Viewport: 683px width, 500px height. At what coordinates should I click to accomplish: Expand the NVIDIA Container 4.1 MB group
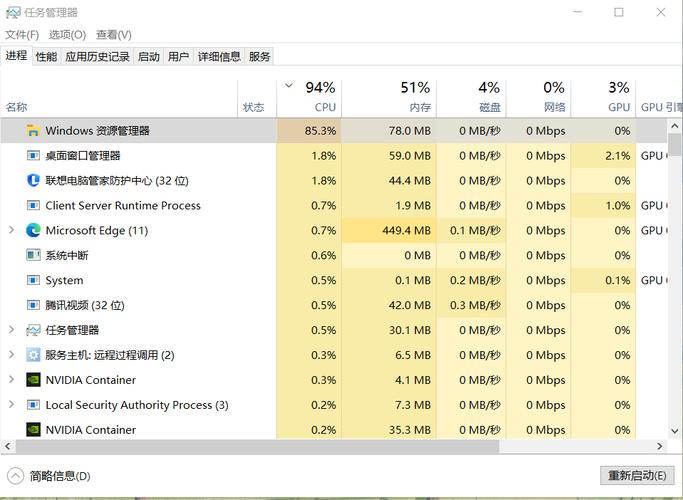[x=12, y=379]
